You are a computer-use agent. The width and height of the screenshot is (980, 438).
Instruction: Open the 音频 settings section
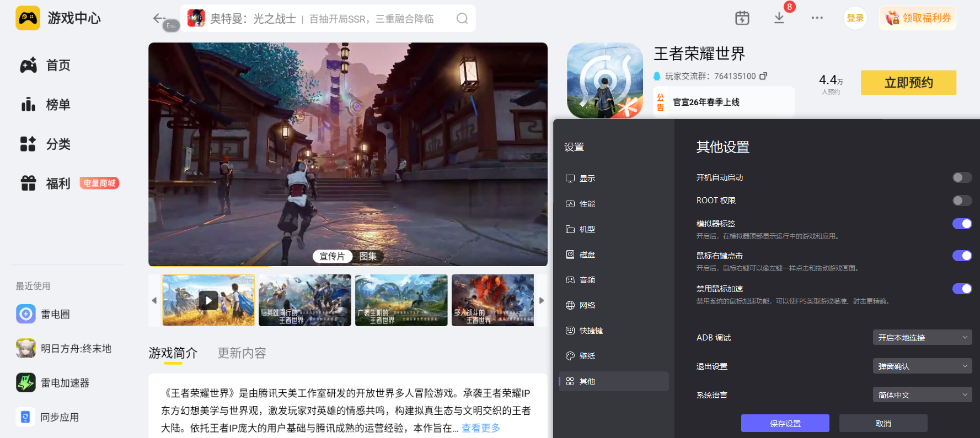pyautogui.click(x=613, y=280)
